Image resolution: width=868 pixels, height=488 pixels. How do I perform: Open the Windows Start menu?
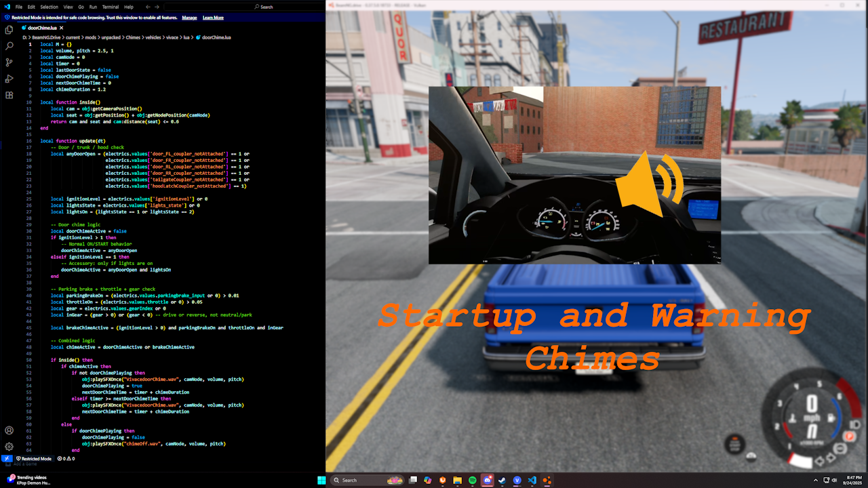pyautogui.click(x=321, y=480)
